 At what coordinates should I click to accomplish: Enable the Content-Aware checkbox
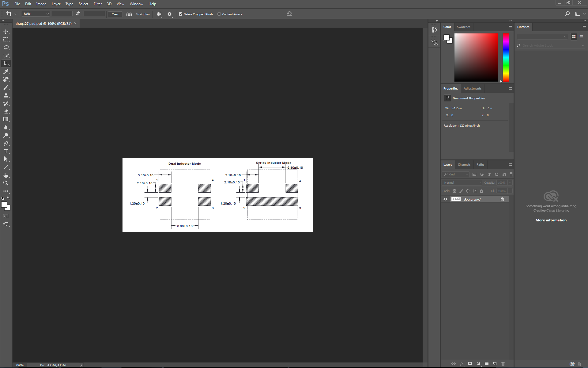(x=219, y=14)
